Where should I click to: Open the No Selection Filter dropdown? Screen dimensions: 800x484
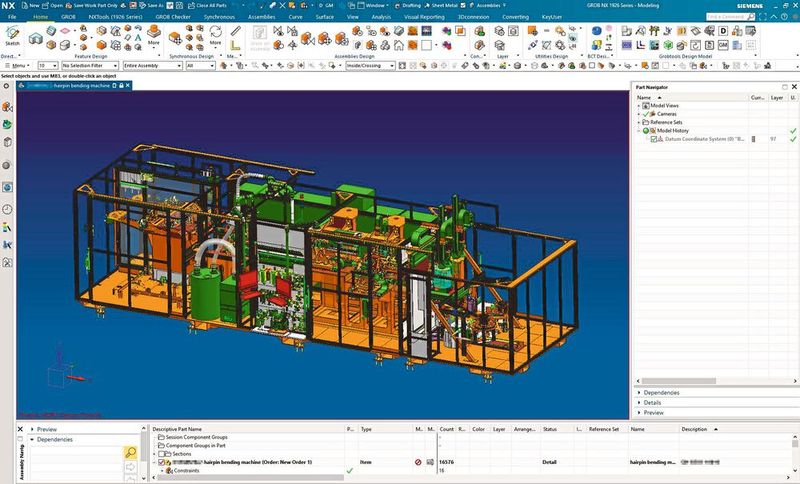pos(90,66)
